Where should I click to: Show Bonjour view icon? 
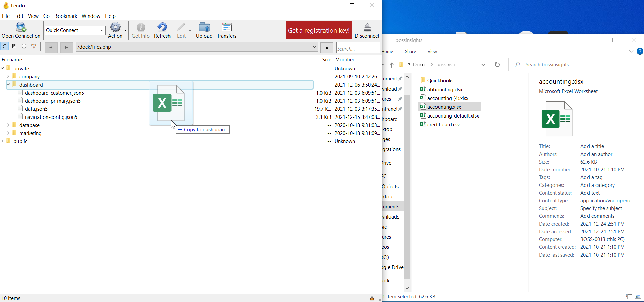click(34, 46)
